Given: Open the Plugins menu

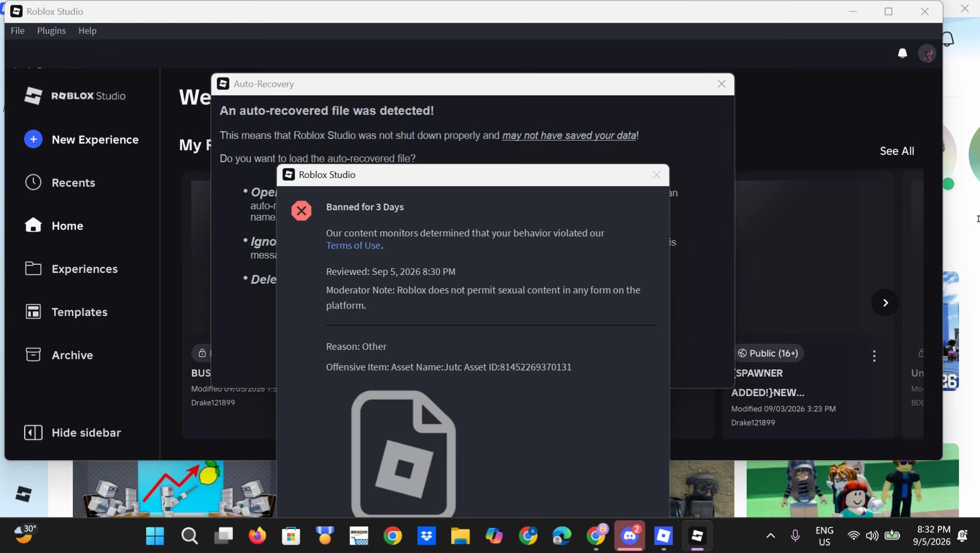Looking at the screenshot, I should coord(51,31).
